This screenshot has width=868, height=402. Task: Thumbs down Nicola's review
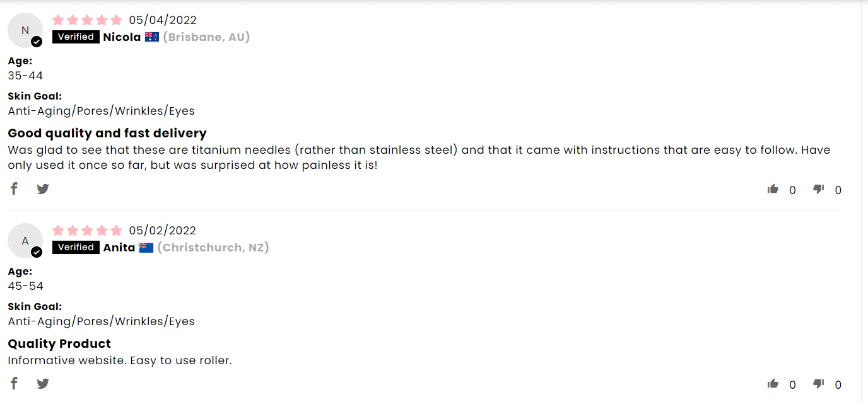(x=819, y=189)
